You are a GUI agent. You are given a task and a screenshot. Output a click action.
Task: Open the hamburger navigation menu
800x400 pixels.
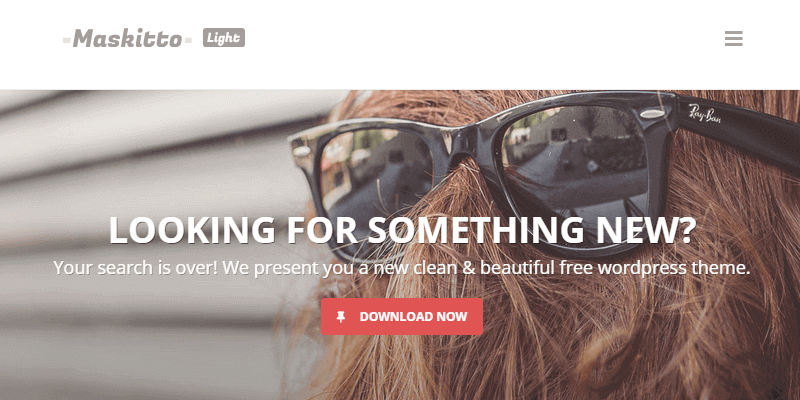734,38
